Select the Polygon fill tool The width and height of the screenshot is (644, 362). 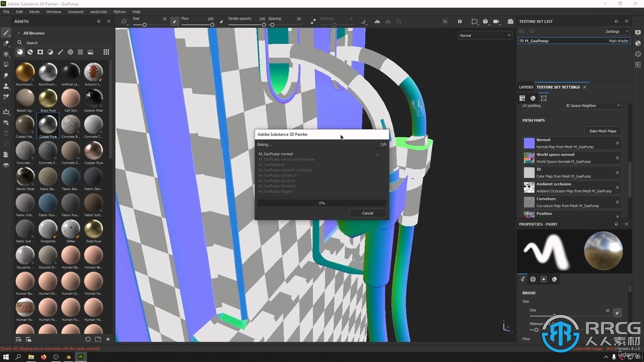coord(6,64)
